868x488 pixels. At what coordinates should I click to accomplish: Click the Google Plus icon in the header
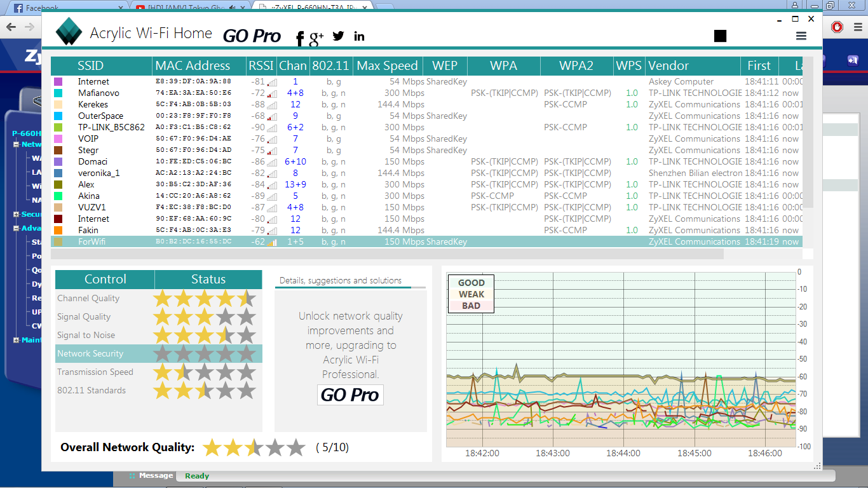[x=316, y=38]
